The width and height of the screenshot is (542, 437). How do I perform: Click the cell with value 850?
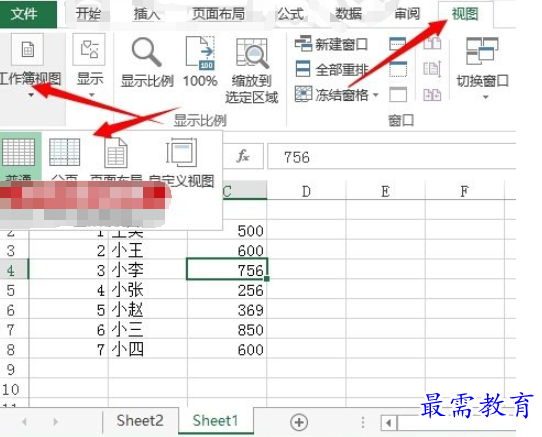[227, 329]
